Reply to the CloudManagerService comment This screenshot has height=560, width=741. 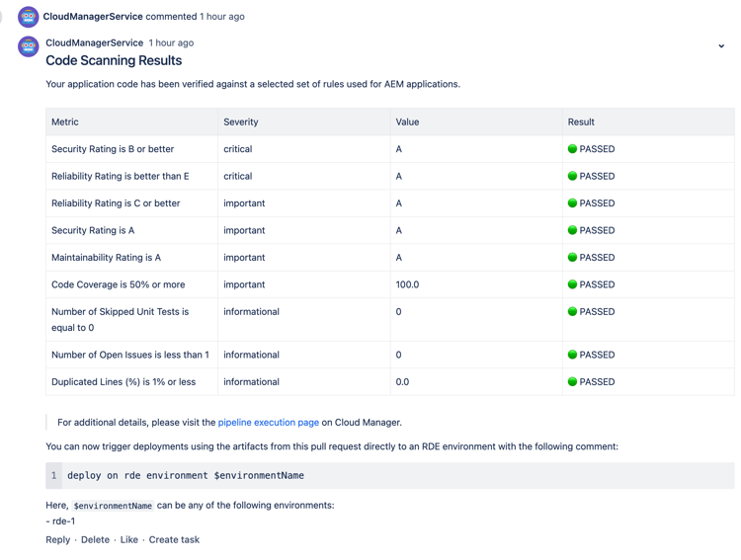pyautogui.click(x=57, y=539)
